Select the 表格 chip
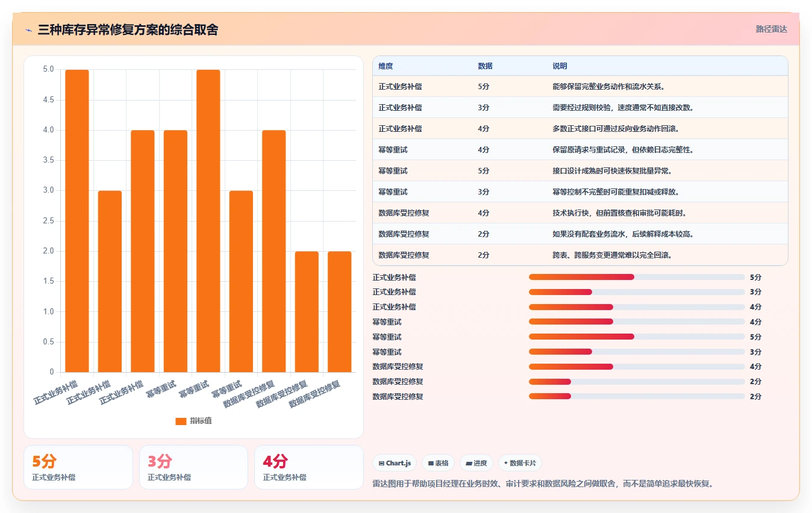Image resolution: width=812 pixels, height=513 pixels. (x=438, y=463)
